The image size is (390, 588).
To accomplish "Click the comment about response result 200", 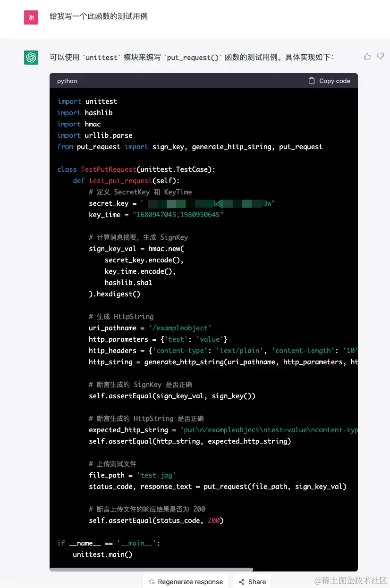I will tap(147, 509).
